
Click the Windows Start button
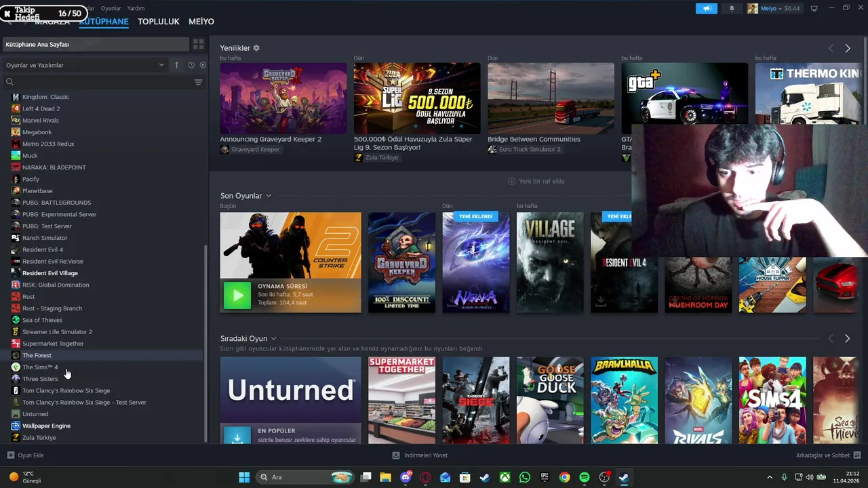244,477
